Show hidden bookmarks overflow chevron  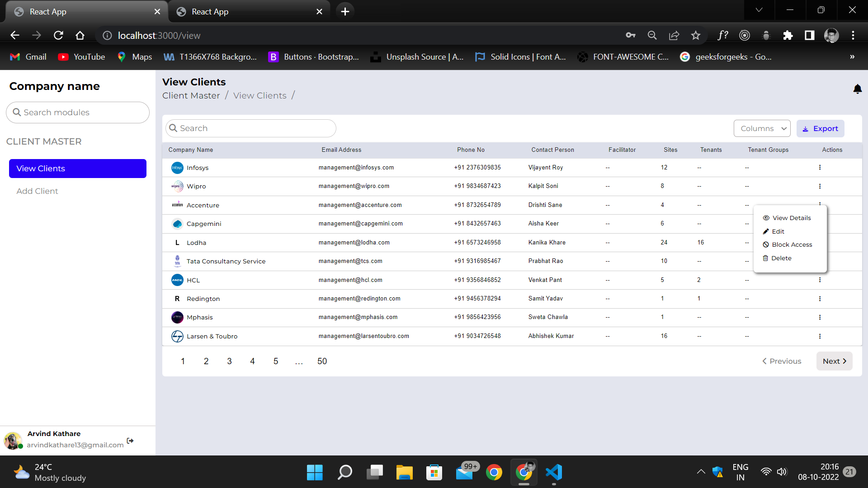pyautogui.click(x=852, y=57)
